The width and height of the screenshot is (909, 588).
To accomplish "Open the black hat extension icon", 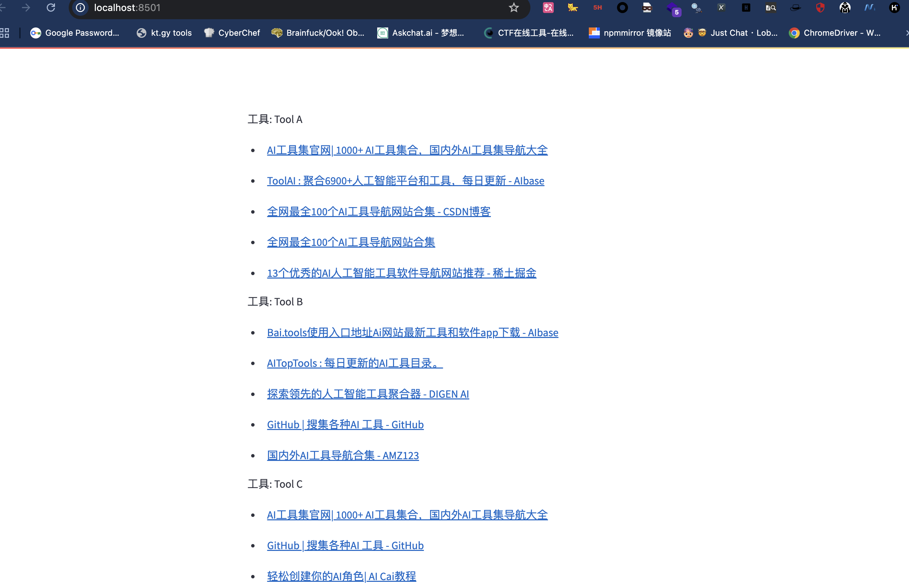I will point(795,8).
